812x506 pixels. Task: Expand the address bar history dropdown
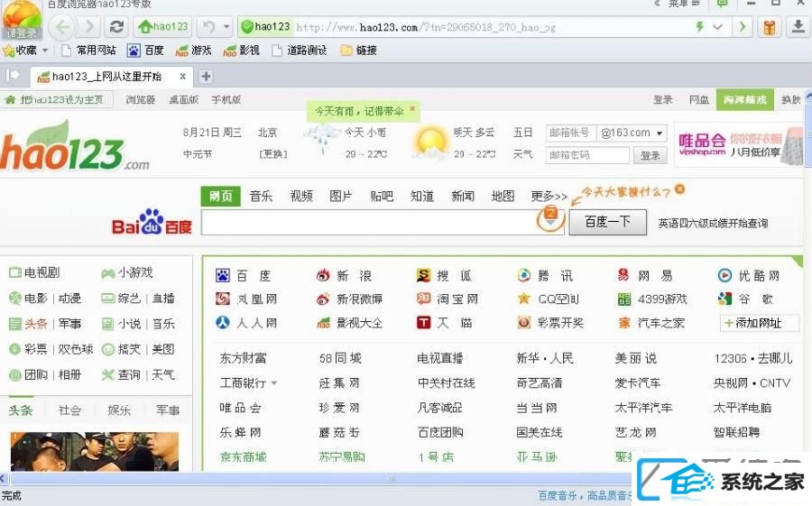click(x=717, y=26)
